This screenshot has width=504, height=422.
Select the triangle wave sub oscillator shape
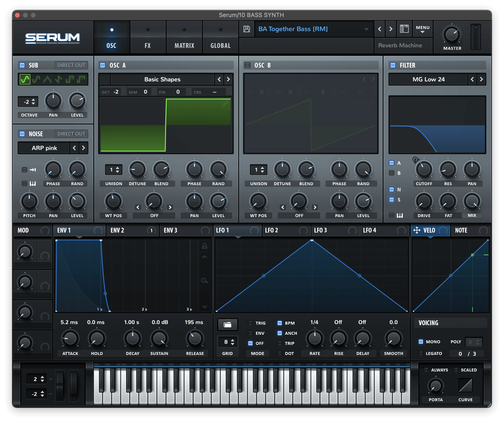coord(47,79)
